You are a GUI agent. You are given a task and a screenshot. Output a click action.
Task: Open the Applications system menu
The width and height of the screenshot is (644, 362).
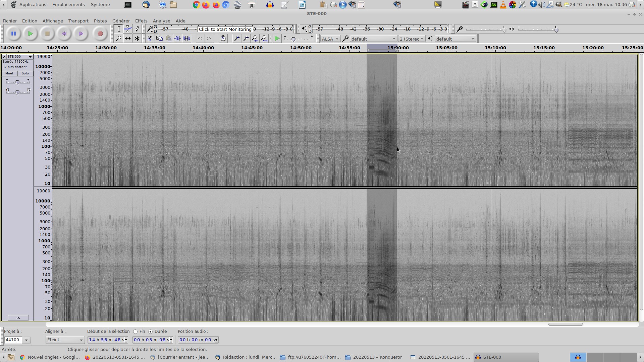click(33, 4)
